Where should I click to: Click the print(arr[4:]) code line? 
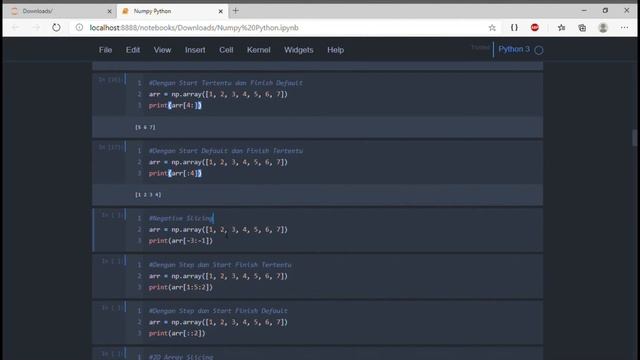click(175, 105)
